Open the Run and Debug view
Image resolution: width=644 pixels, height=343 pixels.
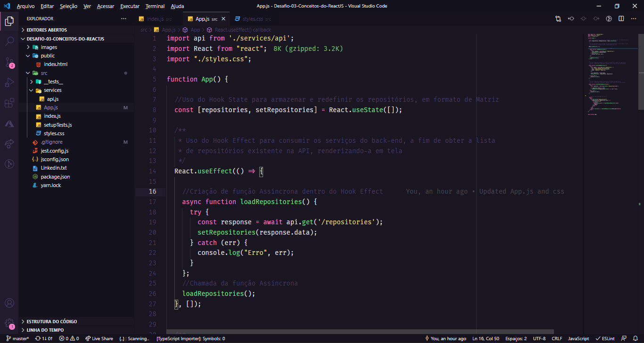point(8,82)
